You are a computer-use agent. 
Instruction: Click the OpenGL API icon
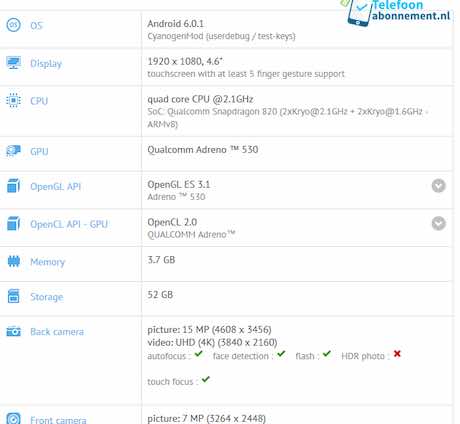coord(13,186)
